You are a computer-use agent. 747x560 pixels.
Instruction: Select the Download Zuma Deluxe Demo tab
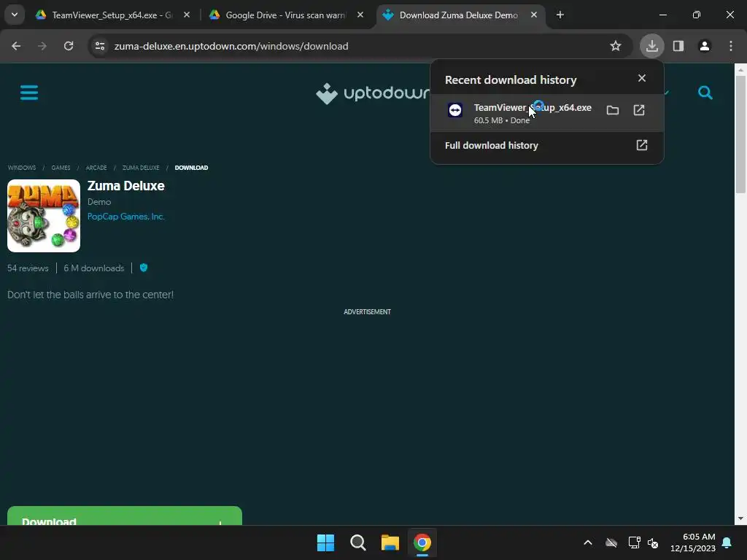point(458,15)
